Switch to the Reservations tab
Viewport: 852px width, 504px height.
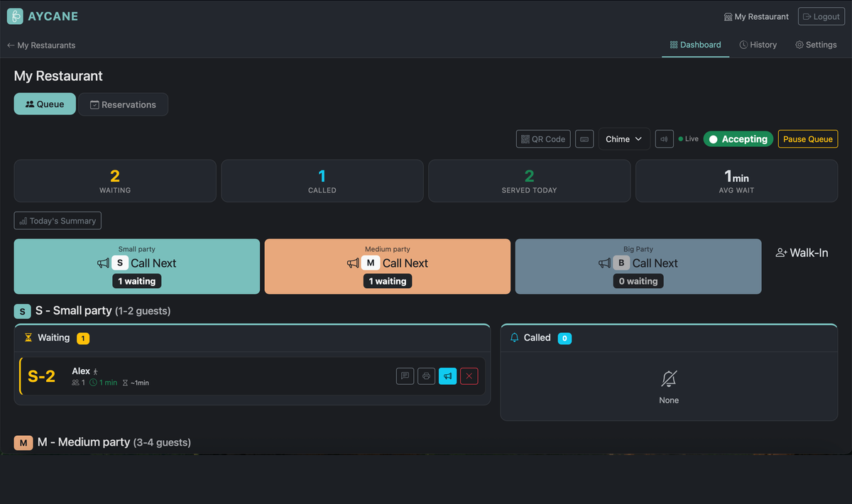123,104
